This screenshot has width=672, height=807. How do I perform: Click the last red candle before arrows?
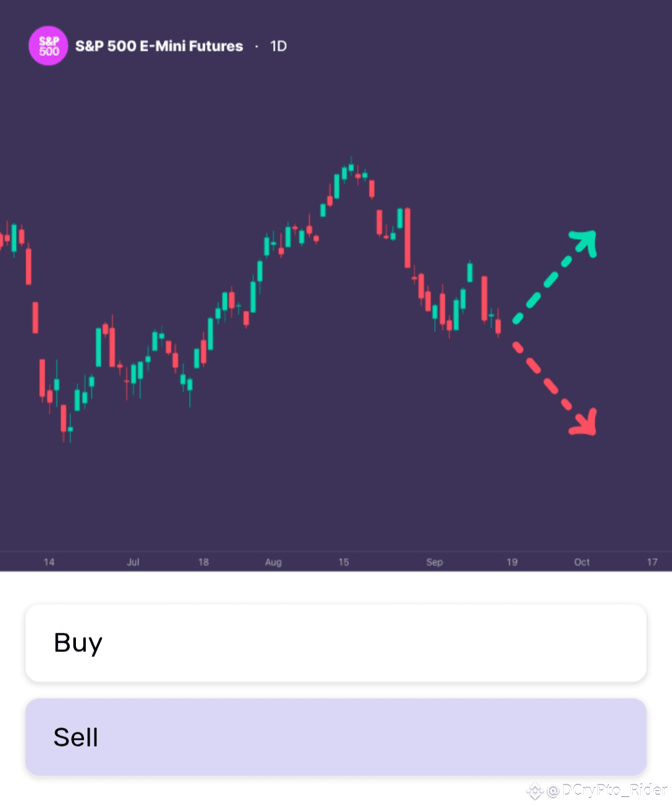[498, 326]
